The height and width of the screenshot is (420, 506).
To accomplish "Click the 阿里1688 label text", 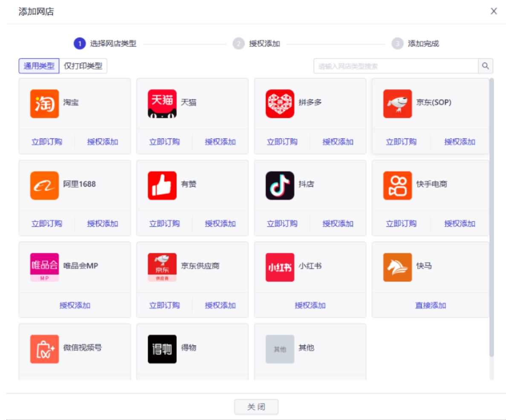I will tap(79, 184).
